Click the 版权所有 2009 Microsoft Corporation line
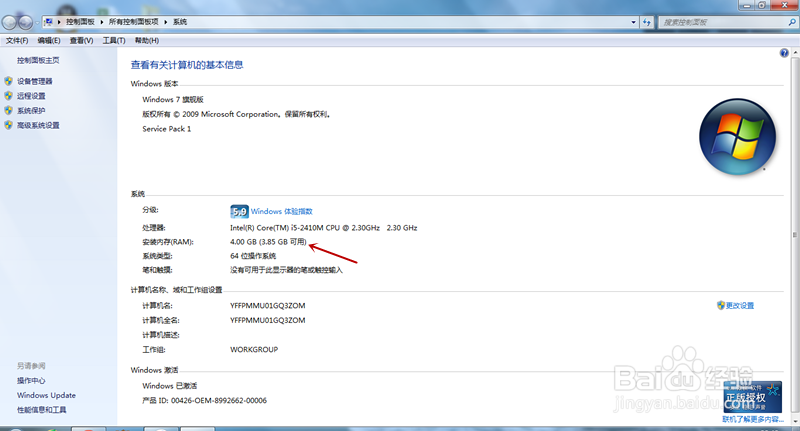This screenshot has height=431, width=800. [x=237, y=114]
